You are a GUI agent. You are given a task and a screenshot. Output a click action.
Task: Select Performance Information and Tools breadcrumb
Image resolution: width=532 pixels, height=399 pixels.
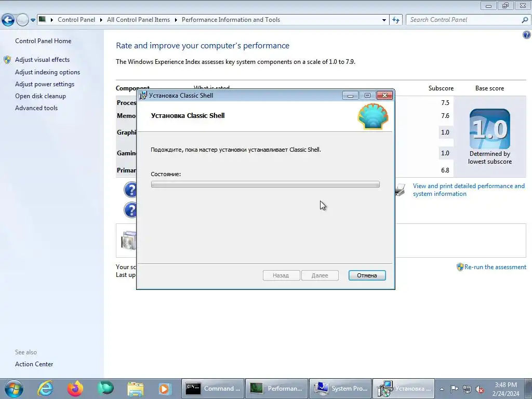(x=231, y=20)
